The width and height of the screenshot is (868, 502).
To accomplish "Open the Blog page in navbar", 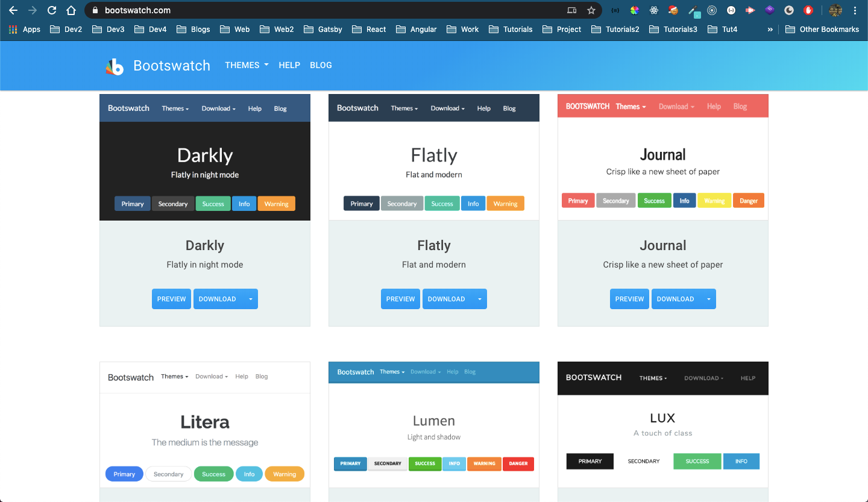I will [321, 65].
